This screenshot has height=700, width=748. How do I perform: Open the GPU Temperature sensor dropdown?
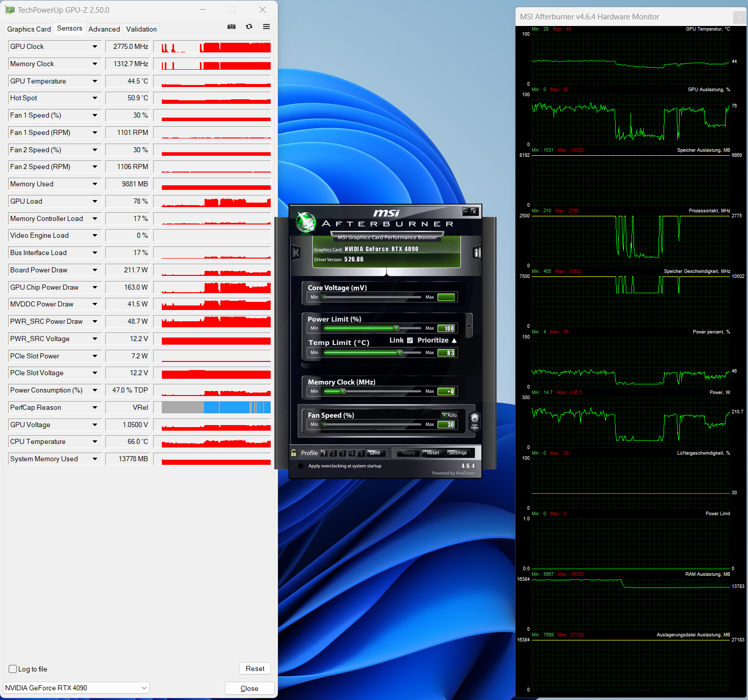[x=95, y=81]
